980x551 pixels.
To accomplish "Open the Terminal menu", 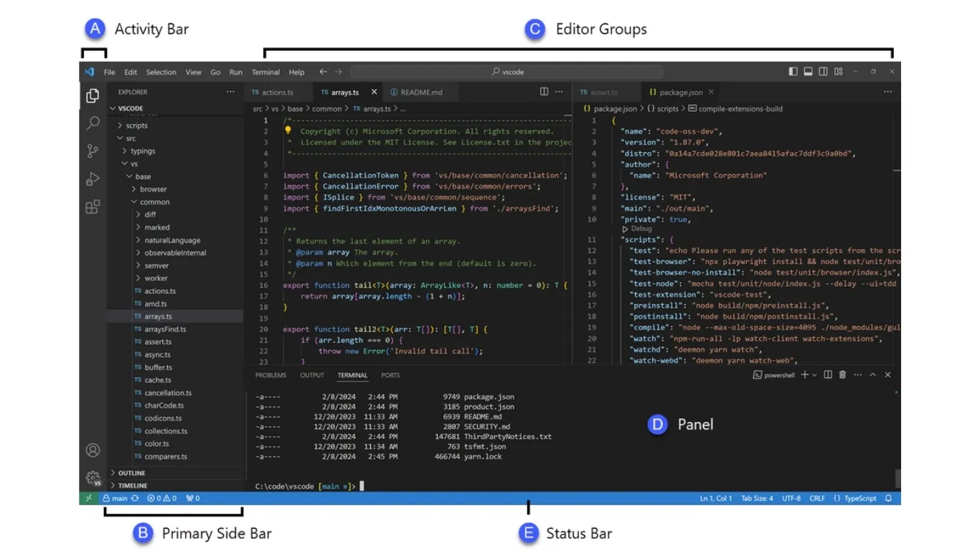I will click(x=265, y=72).
